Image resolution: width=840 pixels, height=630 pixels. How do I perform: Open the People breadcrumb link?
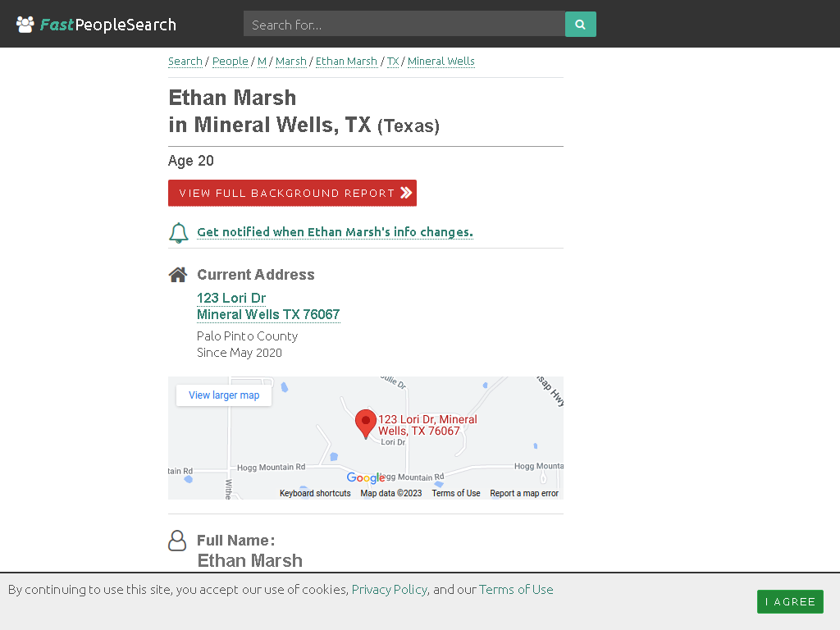pos(231,61)
